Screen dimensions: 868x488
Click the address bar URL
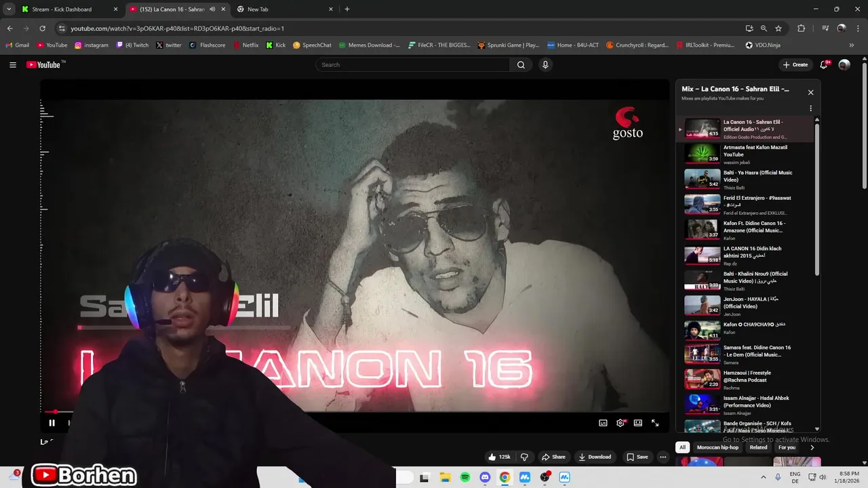tap(178, 28)
